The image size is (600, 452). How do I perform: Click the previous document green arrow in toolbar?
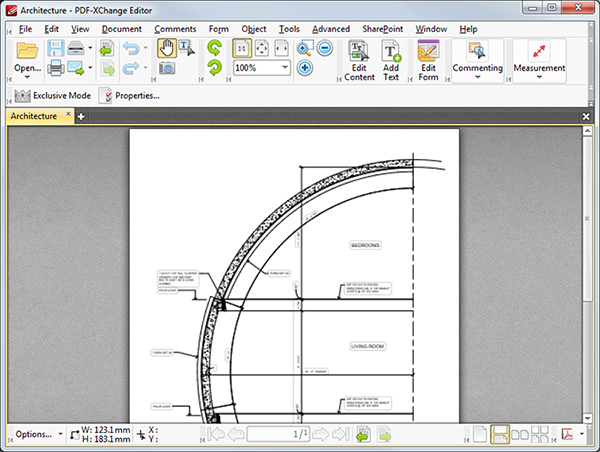click(x=108, y=48)
